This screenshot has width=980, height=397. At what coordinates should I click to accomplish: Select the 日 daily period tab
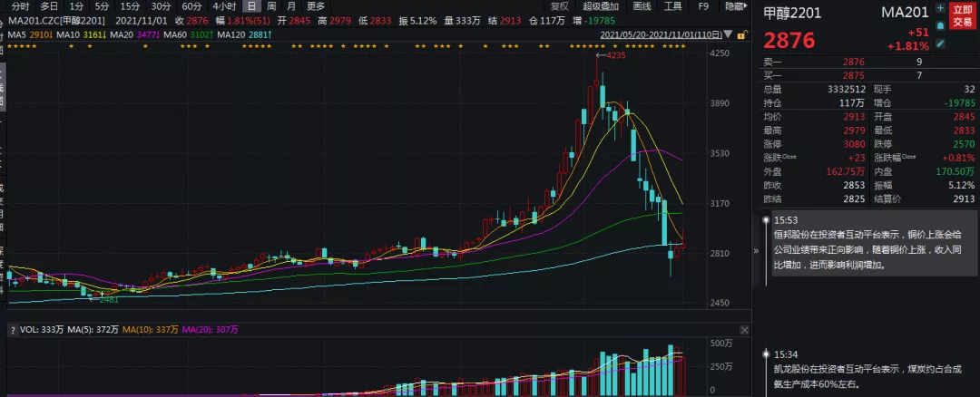pyautogui.click(x=251, y=7)
